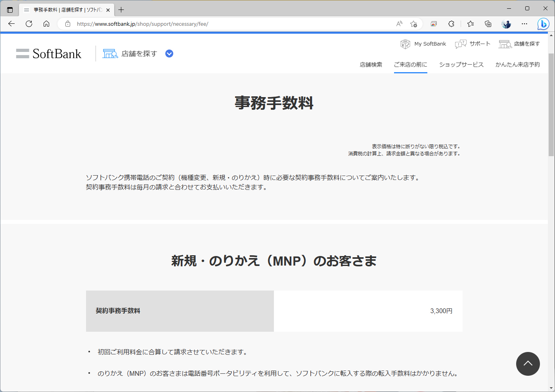
Task: Click the scrollbar down arrow
Action: point(551,388)
